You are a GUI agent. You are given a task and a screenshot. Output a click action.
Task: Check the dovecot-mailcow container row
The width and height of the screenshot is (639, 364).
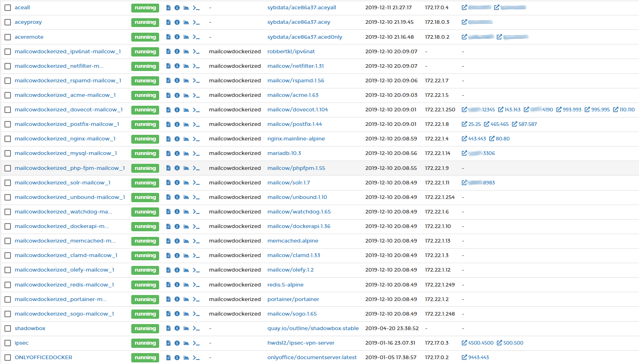(x=8, y=109)
